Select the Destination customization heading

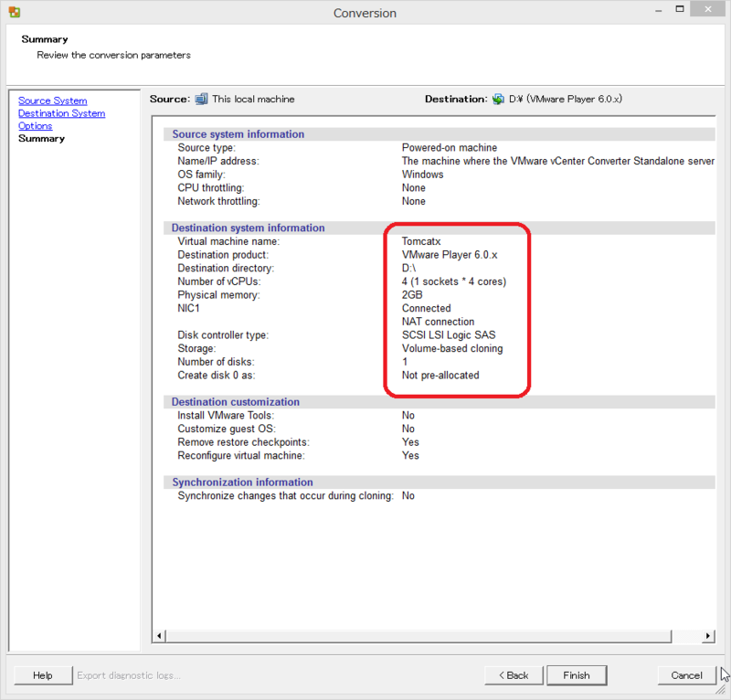(236, 402)
